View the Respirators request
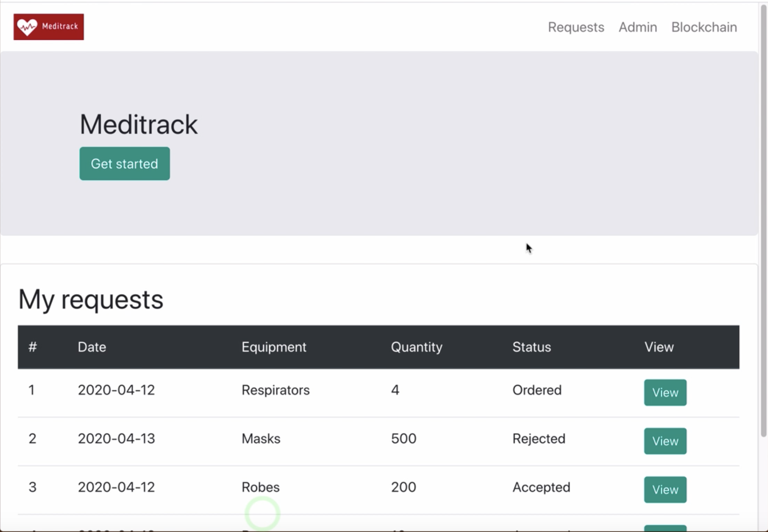Screen dimensions: 768x532 click(x=665, y=392)
